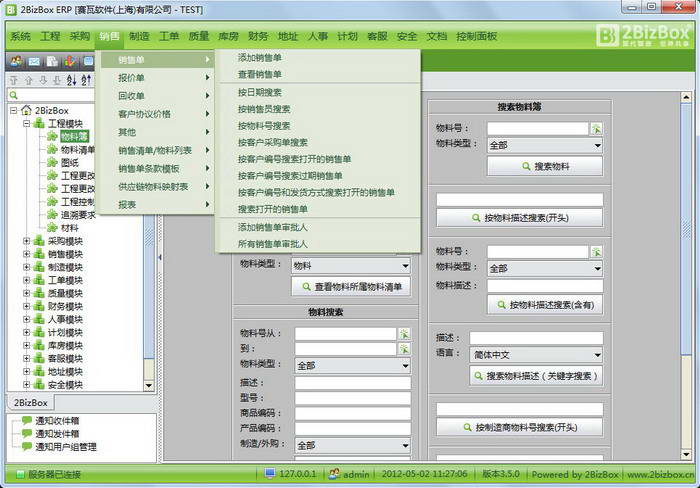Select 物料清单 tree item

point(77,150)
